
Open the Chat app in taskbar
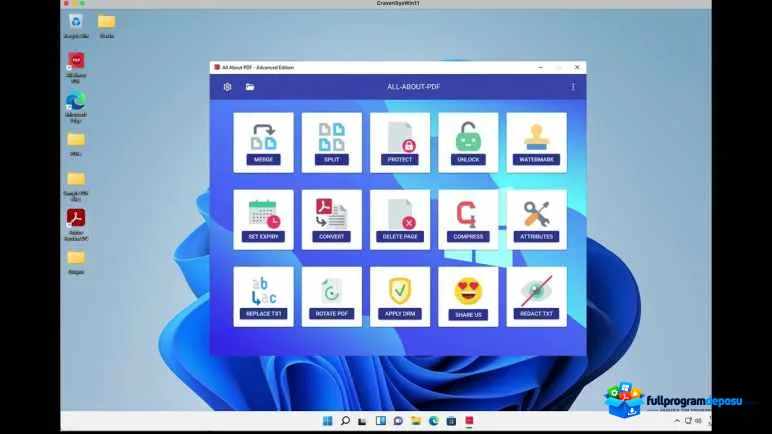[398, 421]
